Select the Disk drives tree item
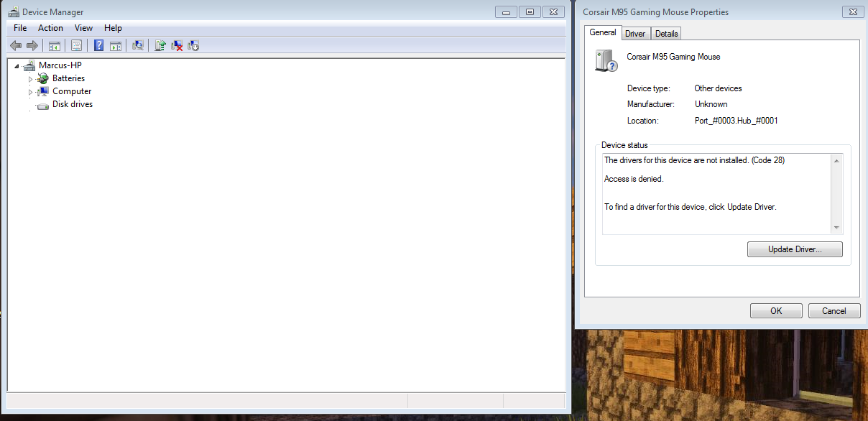The width and height of the screenshot is (868, 421). (x=73, y=104)
